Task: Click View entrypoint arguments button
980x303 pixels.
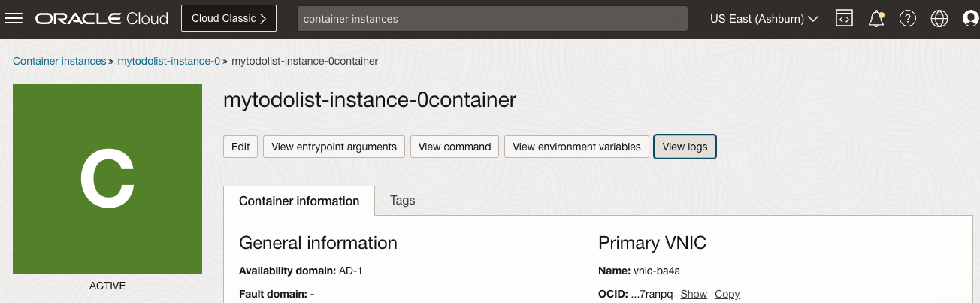Action: [334, 147]
